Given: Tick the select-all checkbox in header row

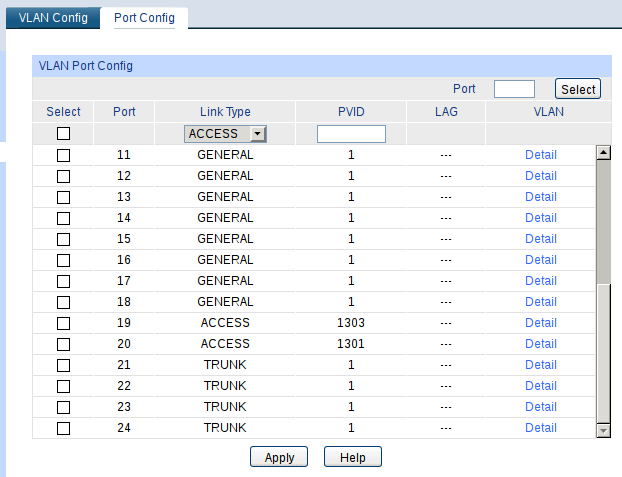Looking at the screenshot, I should (x=63, y=134).
